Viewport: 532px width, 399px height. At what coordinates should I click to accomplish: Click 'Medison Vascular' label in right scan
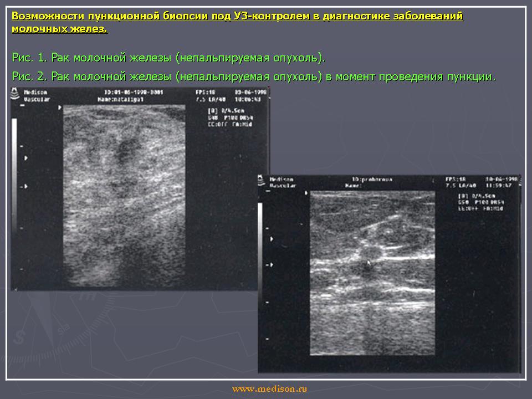283,182
